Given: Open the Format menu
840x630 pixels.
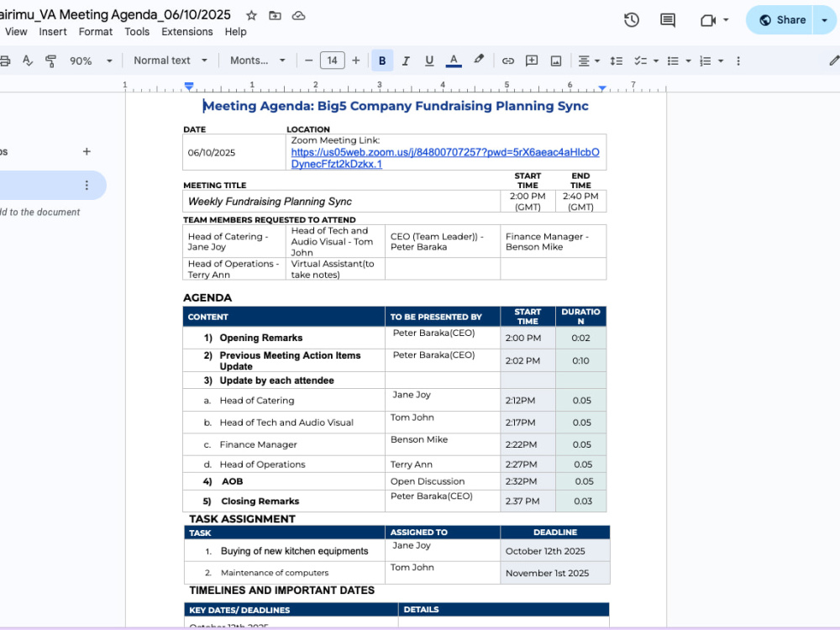Looking at the screenshot, I should click(x=96, y=32).
